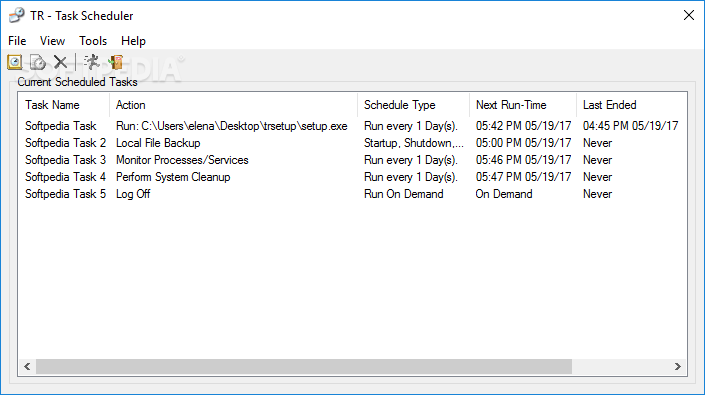Sort by the Last Ended column header

(x=632, y=105)
